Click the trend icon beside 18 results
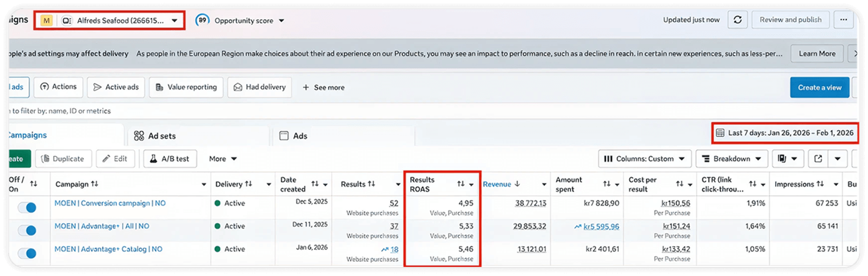The image size is (868, 276). point(384,250)
